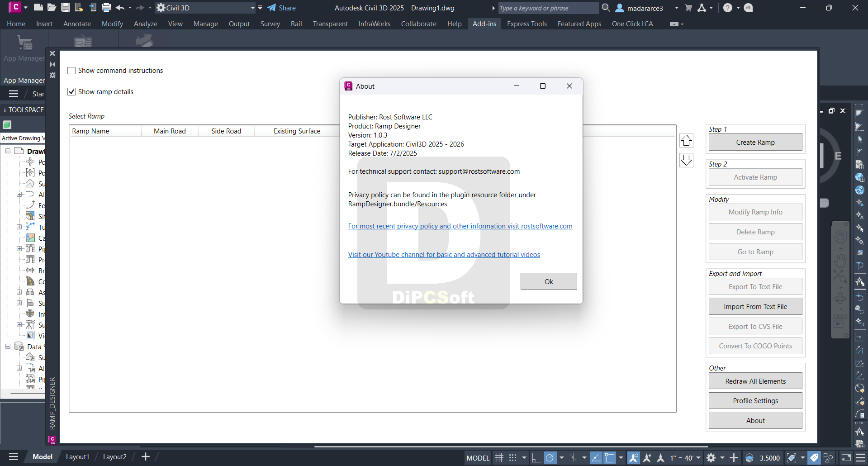Click the Ramp Designer palette auto-hide icon
The height and width of the screenshot is (466, 868).
coord(52,64)
